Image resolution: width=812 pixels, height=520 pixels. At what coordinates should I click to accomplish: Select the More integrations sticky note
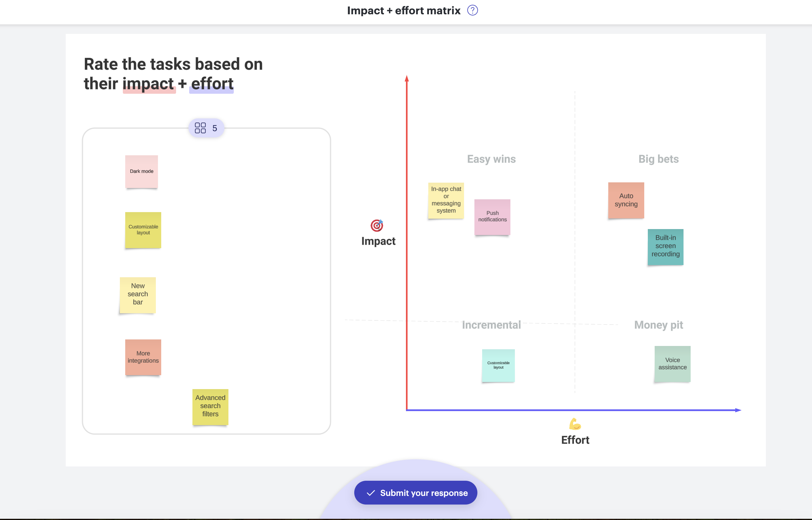[x=143, y=357]
